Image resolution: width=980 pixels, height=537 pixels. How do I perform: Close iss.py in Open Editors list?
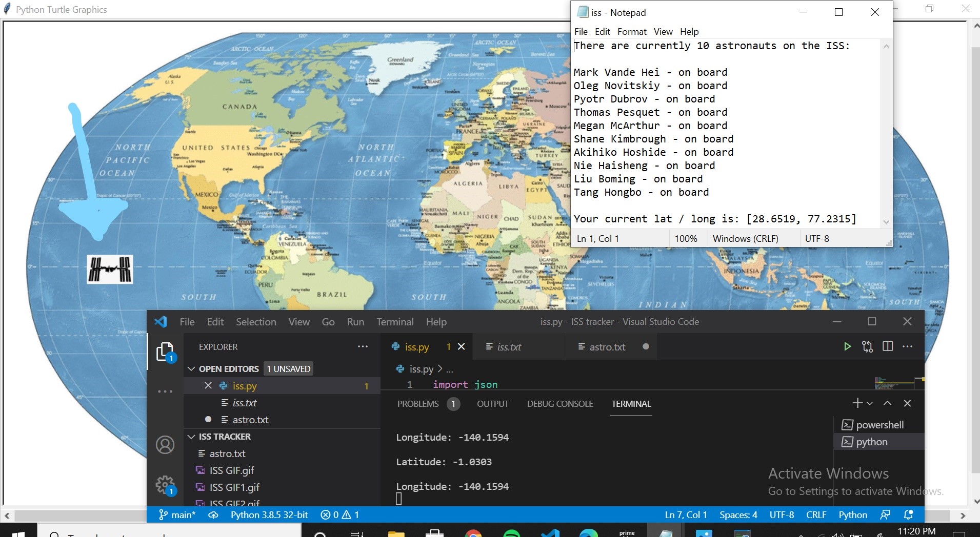[208, 385]
